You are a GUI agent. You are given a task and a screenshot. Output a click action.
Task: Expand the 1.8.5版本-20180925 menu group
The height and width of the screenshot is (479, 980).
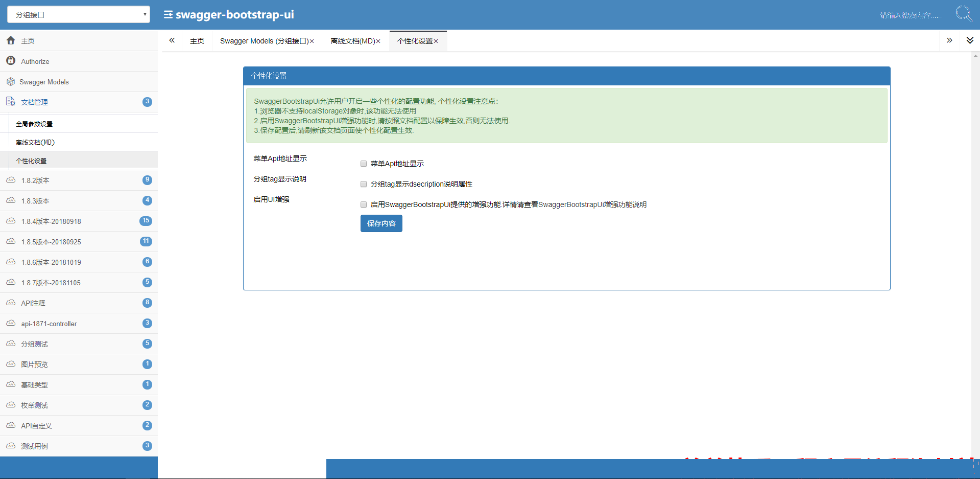point(79,242)
